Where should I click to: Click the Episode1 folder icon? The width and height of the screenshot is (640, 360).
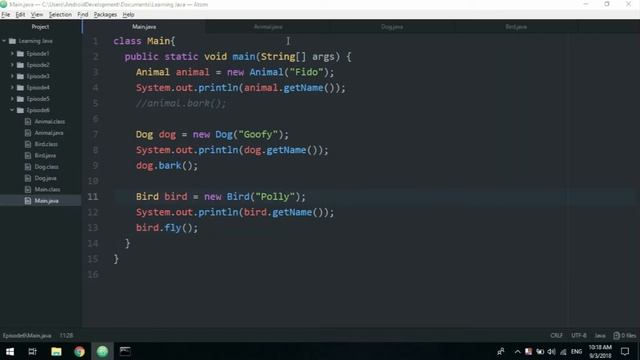click(20, 53)
